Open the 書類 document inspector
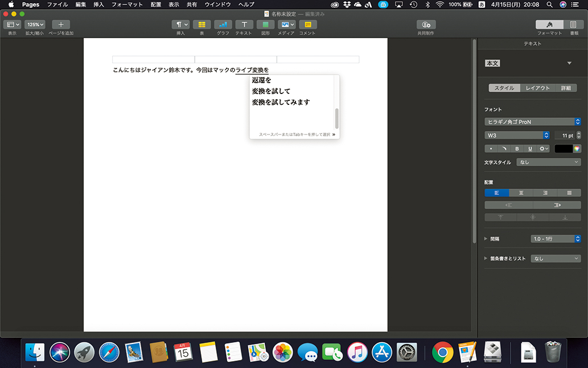Image resolution: width=588 pixels, height=368 pixels. tap(573, 24)
